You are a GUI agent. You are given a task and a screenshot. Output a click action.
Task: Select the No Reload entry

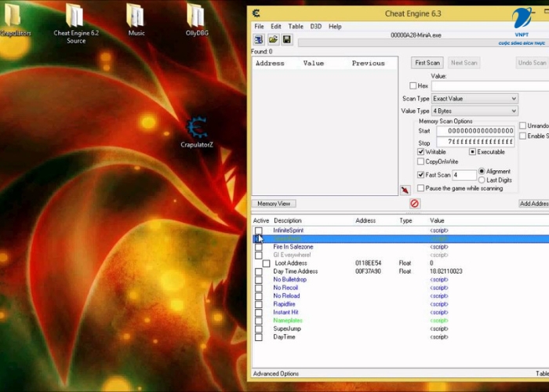tap(286, 296)
